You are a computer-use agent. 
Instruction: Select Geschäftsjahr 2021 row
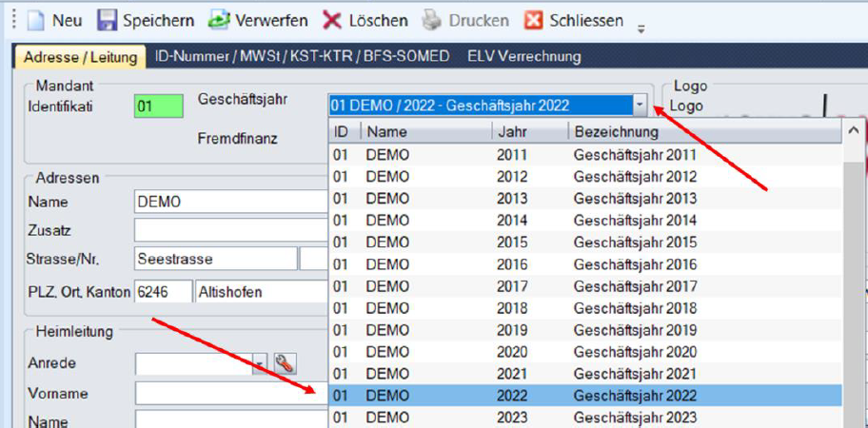585,374
